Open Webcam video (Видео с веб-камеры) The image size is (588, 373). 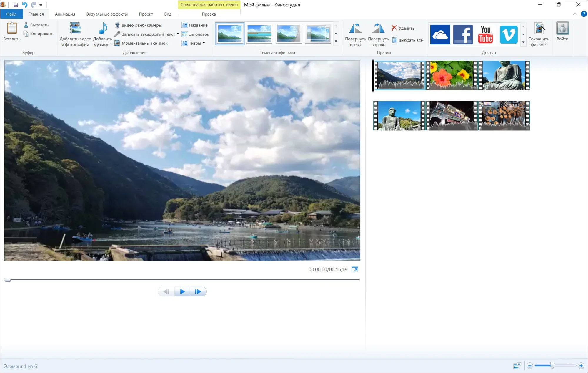138,25
